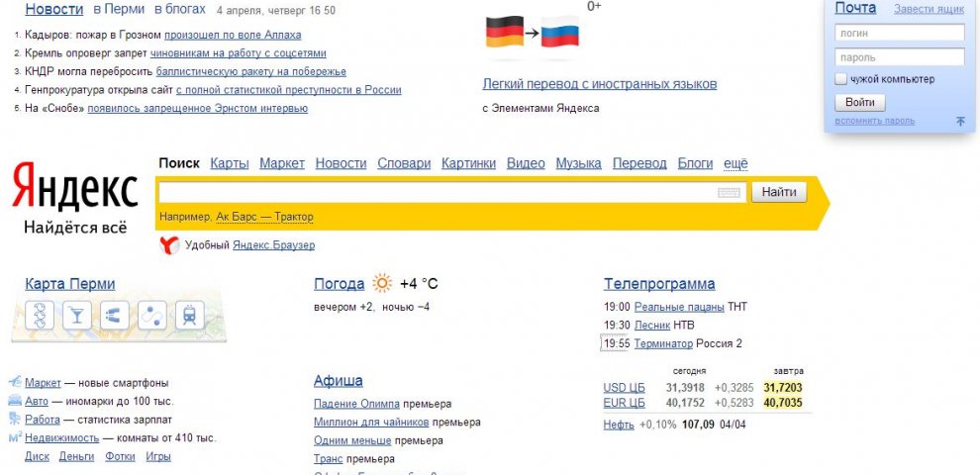Screen dimensions: 980x475
Task: Click the Падение Олимпа movie link
Action: (x=357, y=404)
